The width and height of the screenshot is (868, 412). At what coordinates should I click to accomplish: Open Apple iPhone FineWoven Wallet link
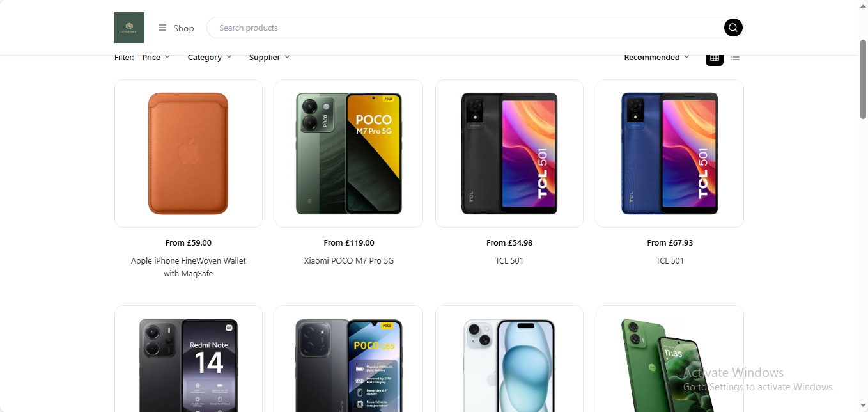[189, 267]
